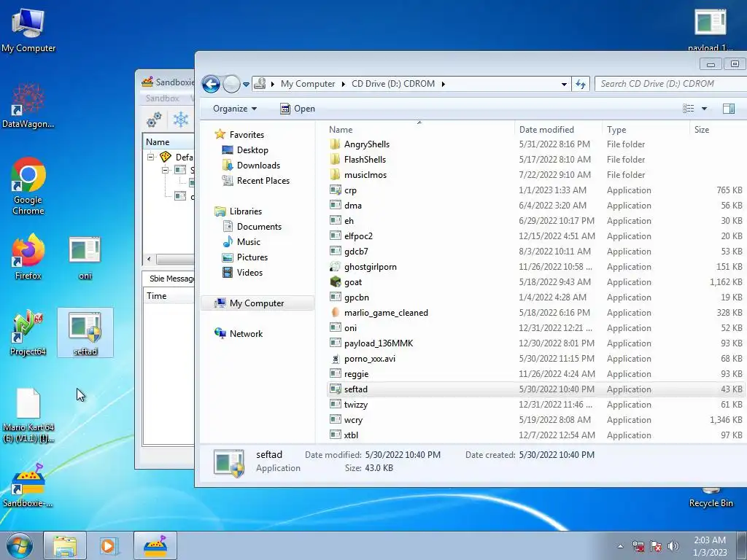
Task: Click My Computer in the address breadcrumb
Action: coord(308,84)
